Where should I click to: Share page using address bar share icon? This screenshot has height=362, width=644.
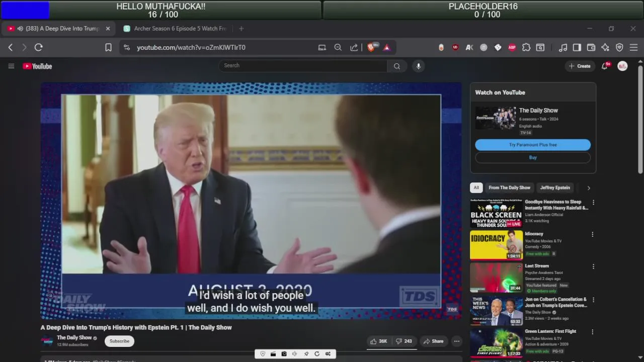click(x=354, y=47)
